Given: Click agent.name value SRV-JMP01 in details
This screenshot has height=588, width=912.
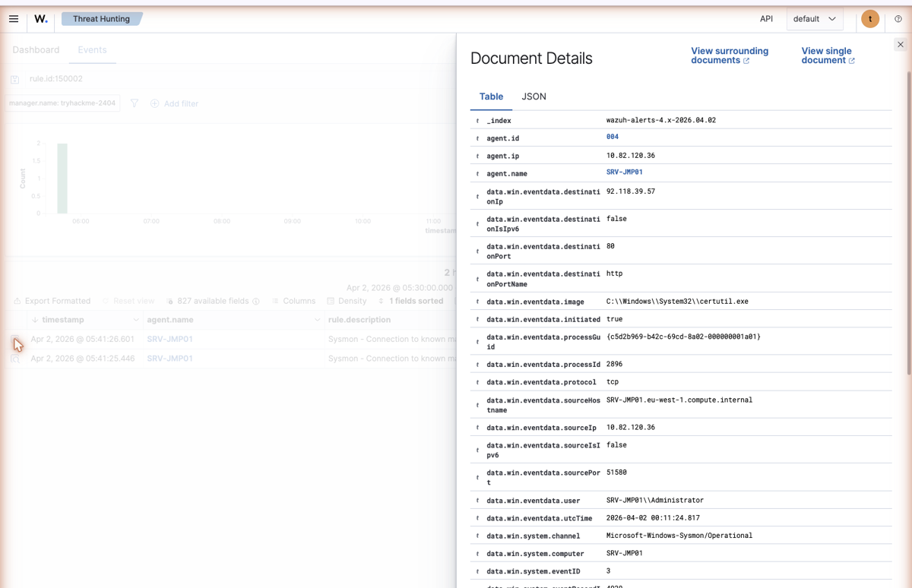Looking at the screenshot, I should [x=625, y=172].
